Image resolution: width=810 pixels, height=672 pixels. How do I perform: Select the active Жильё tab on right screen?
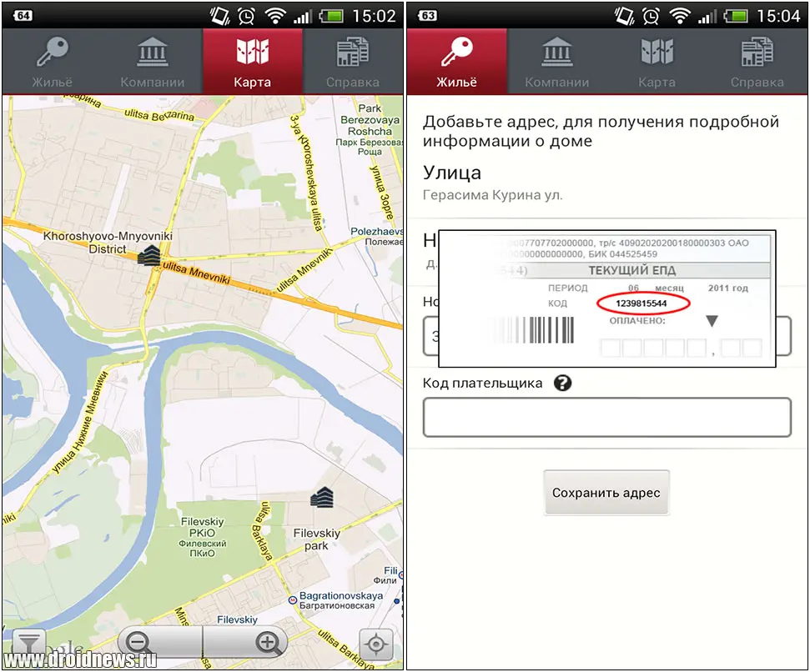[x=456, y=62]
